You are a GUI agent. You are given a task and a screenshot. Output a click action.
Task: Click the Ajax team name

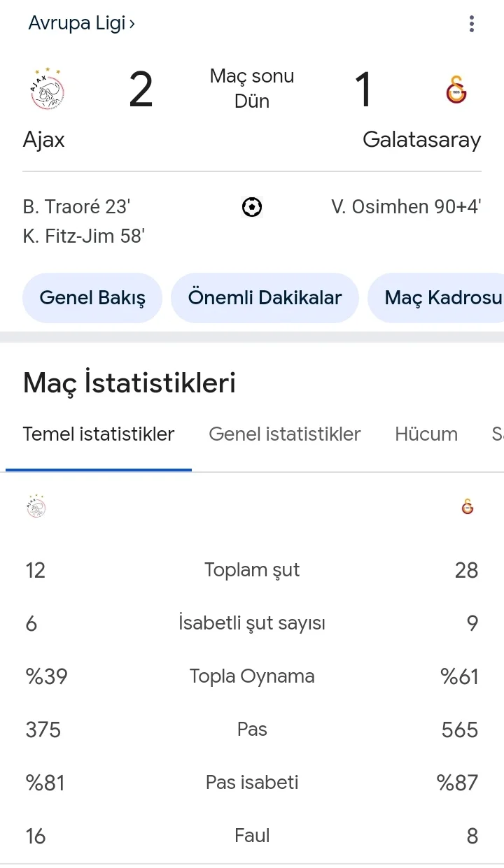point(43,140)
